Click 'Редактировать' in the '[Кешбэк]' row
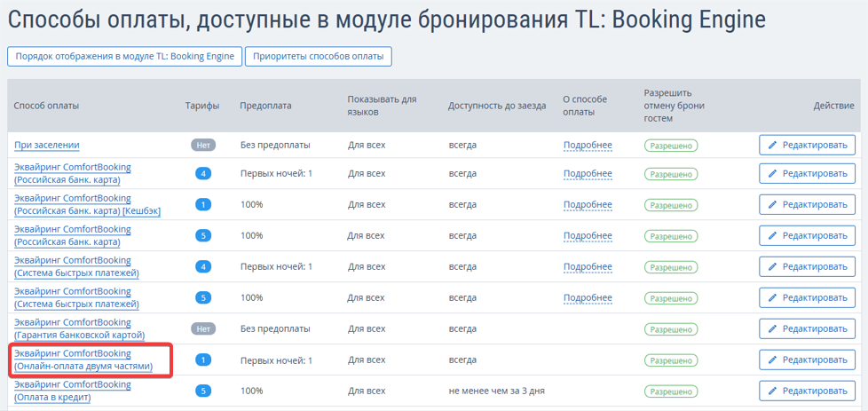Screen dimensions: 868x411 (x=807, y=205)
